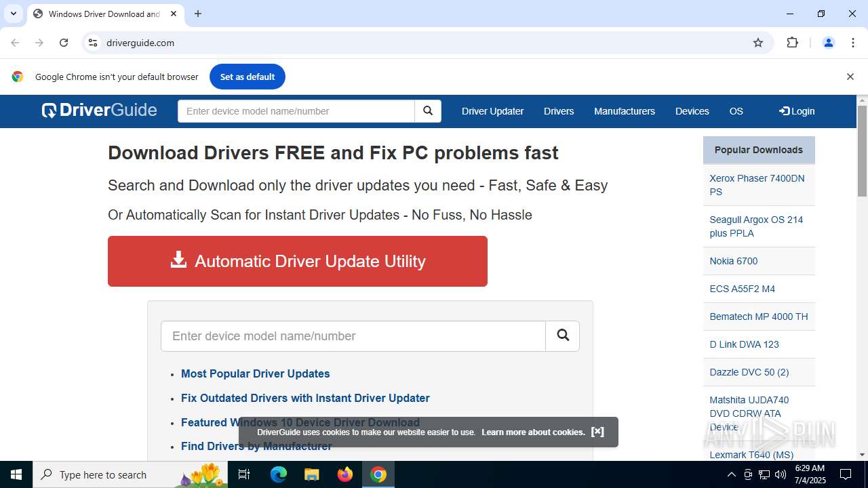Click the main page search magnifier button
Viewport: 868px width, 488px height.
[563, 336]
